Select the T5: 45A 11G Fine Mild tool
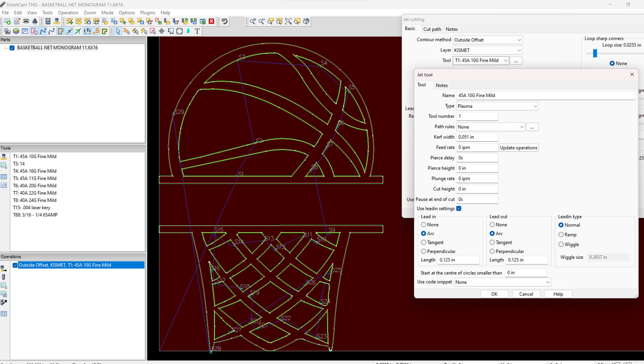The height and width of the screenshot is (364, 644). (x=35, y=178)
